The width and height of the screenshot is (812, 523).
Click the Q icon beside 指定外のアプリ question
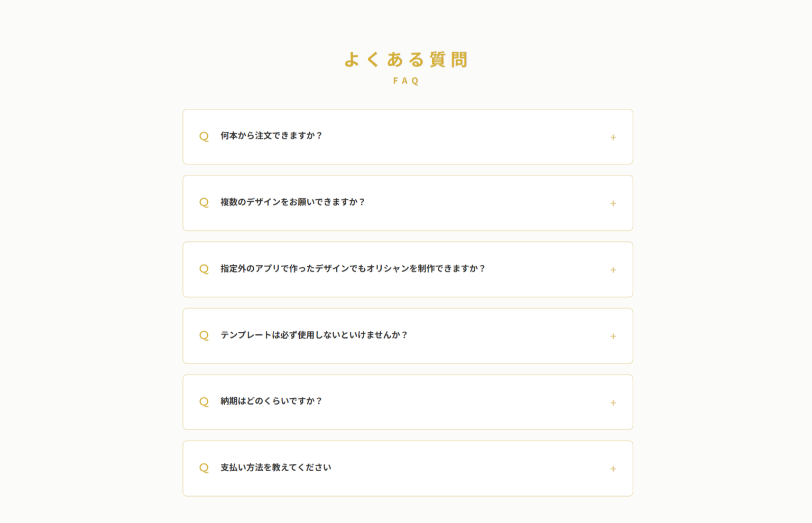click(204, 269)
